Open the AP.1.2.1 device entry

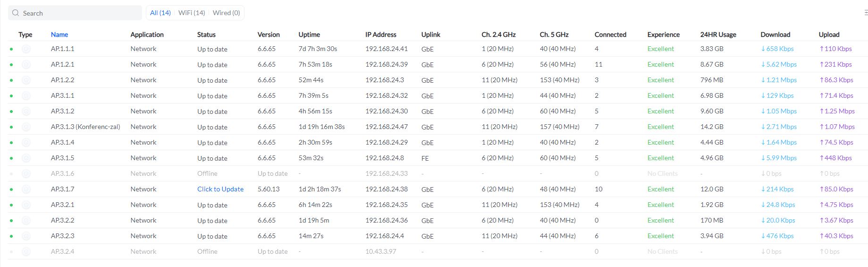coord(62,64)
